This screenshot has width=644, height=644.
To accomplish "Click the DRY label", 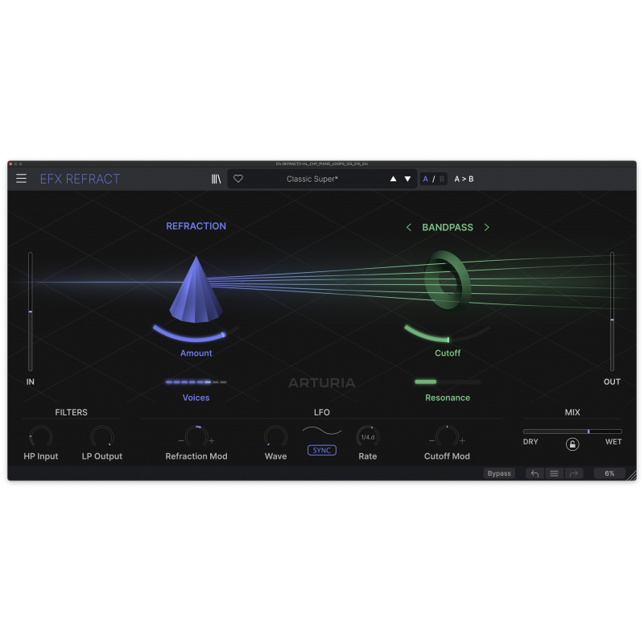I will tap(530, 442).
